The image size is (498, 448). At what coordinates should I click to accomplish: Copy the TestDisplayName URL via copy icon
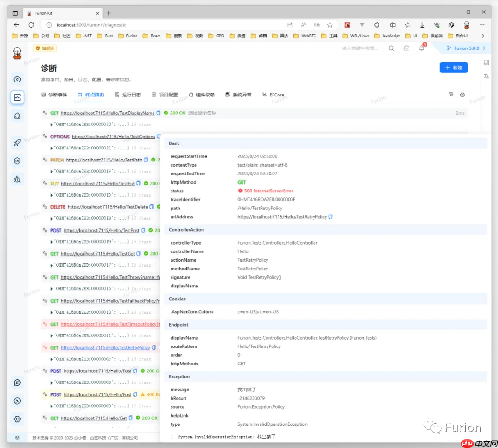pyautogui.click(x=159, y=113)
